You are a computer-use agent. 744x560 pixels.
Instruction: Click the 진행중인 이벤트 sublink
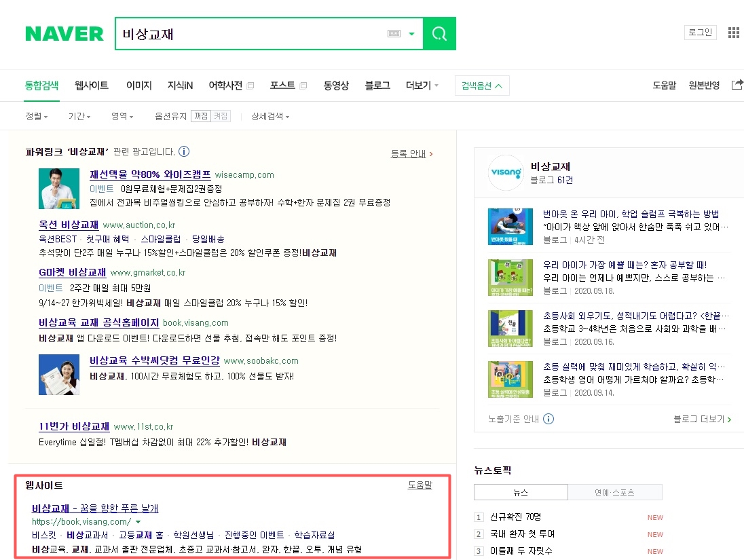pos(255,535)
